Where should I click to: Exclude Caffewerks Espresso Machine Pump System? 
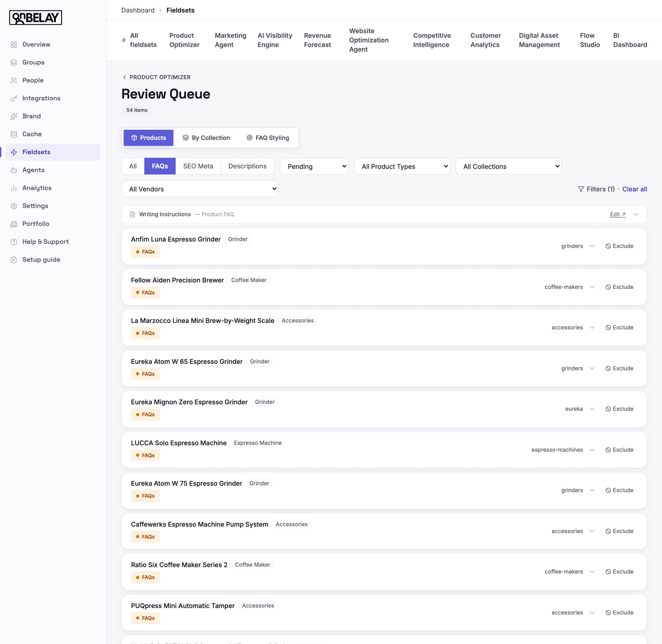(x=619, y=531)
